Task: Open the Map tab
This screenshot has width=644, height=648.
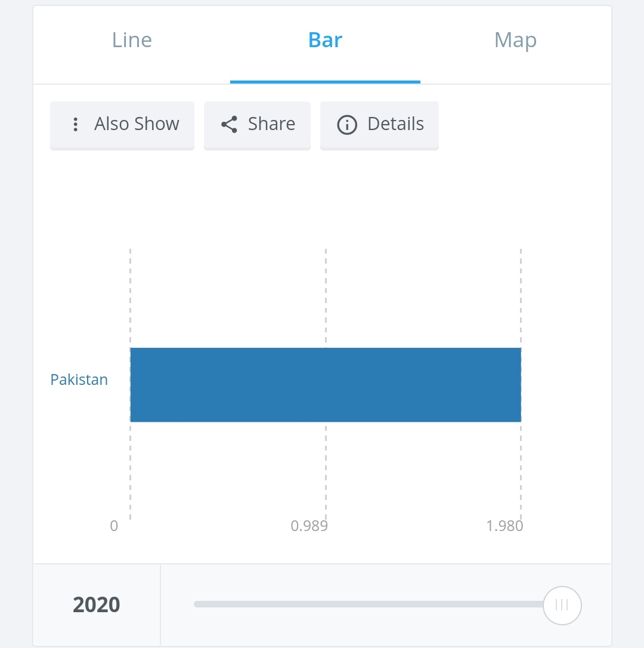Action: point(515,41)
